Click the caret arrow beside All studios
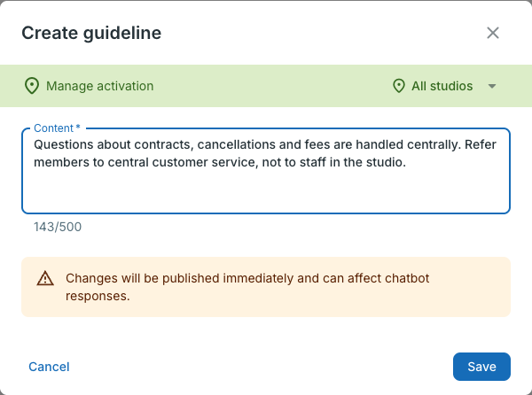532x395 pixels. click(492, 87)
